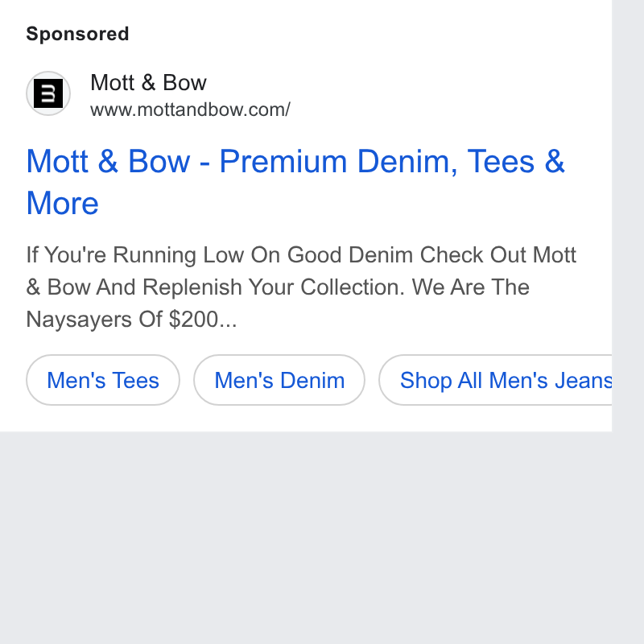The image size is (644, 644).
Task: Click the Sponsored label
Action: coord(77,34)
